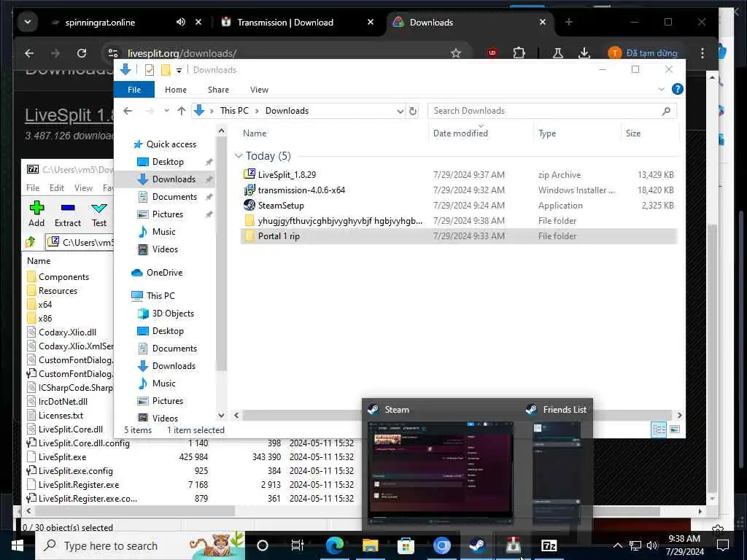The width and height of the screenshot is (747, 560).
Task: Open the File tab in Explorer
Action: tap(134, 90)
